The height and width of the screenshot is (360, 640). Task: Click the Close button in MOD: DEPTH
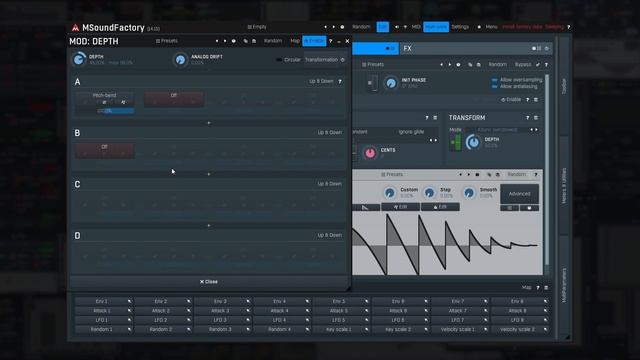click(x=209, y=282)
